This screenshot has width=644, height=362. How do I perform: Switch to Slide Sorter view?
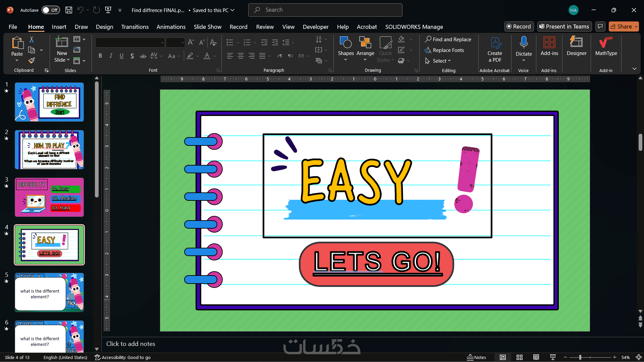pos(520,357)
